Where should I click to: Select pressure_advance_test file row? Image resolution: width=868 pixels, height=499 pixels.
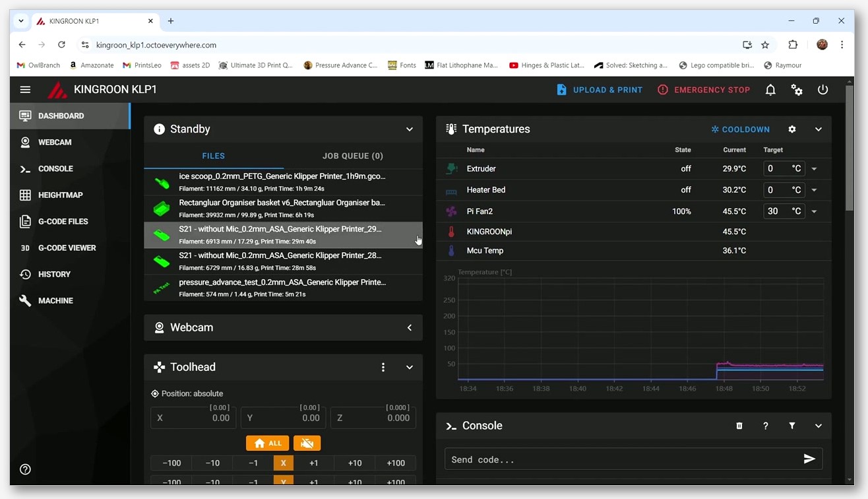click(284, 288)
